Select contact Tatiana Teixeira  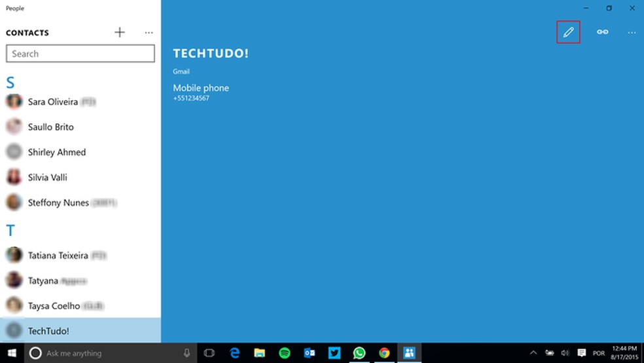(x=80, y=256)
